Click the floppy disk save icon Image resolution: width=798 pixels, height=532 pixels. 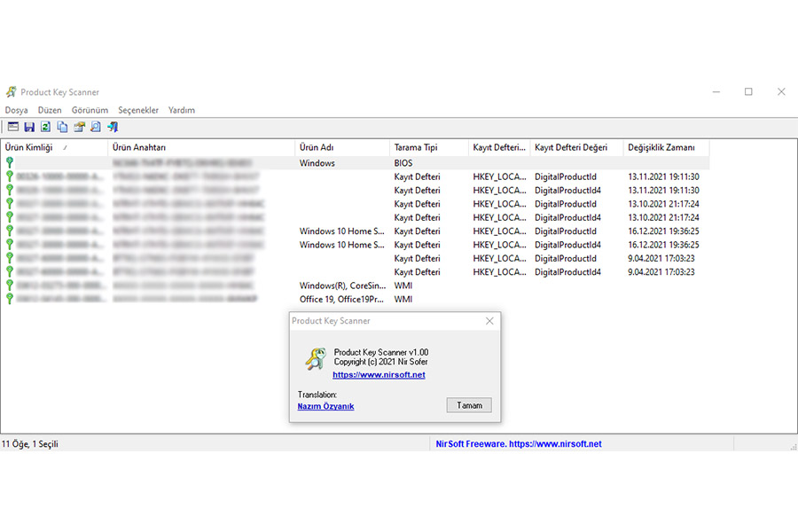29,127
